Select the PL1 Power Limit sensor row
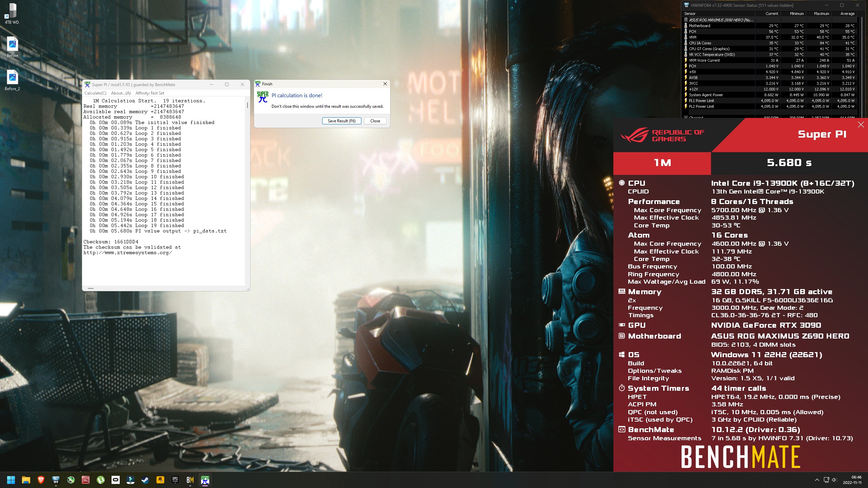The width and height of the screenshot is (868, 488). [770, 101]
